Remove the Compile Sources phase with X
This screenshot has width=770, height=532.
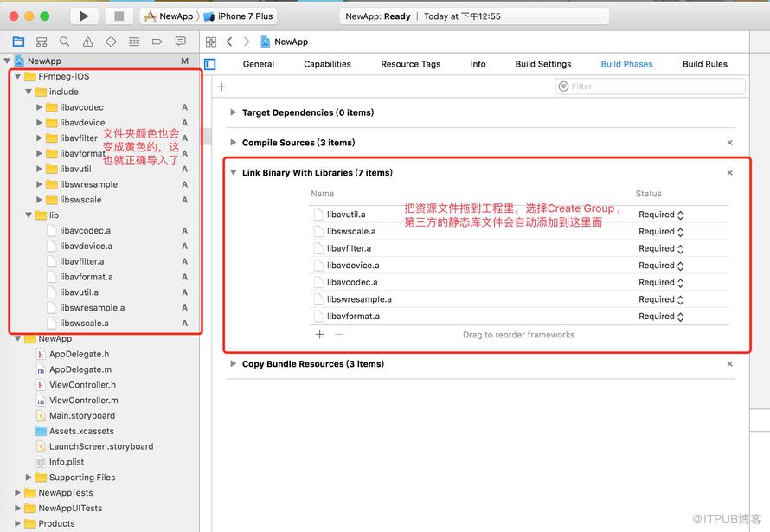tap(729, 143)
